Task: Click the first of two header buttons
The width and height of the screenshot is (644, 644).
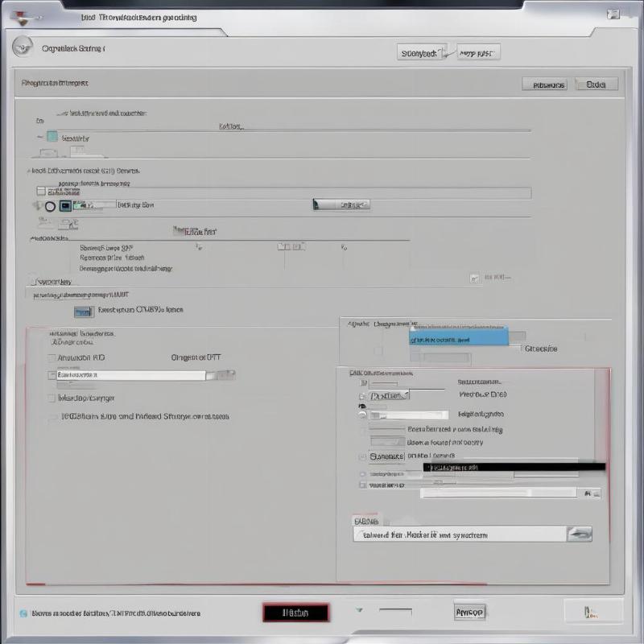Action: point(422,53)
